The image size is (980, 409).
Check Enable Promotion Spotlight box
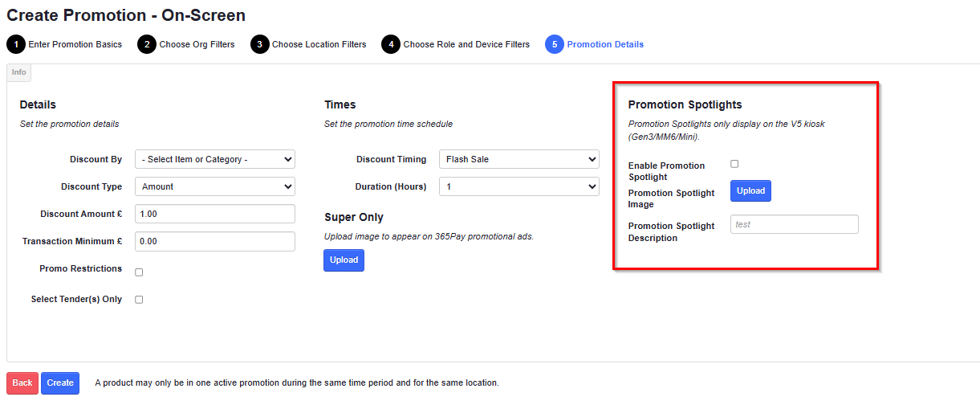(734, 164)
